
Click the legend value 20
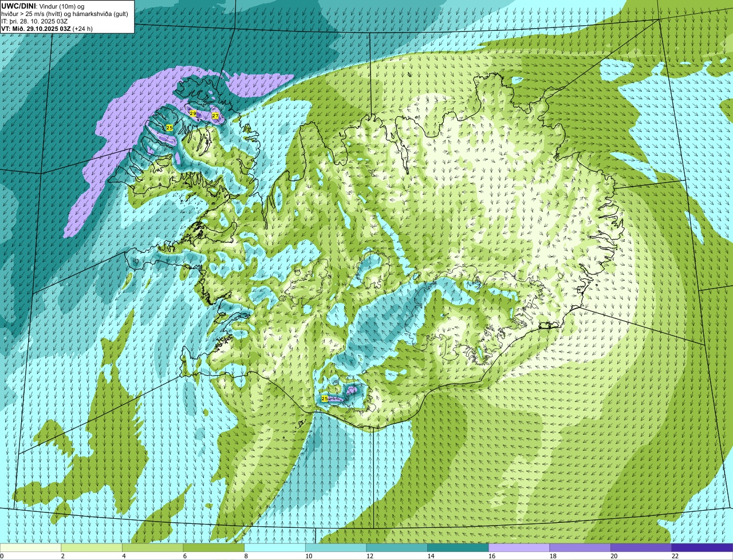614,556
